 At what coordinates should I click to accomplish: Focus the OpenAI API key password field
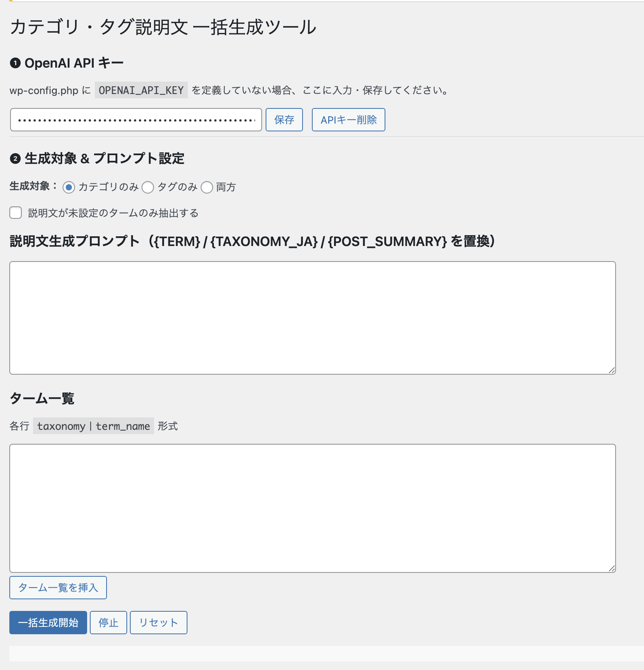coord(136,120)
